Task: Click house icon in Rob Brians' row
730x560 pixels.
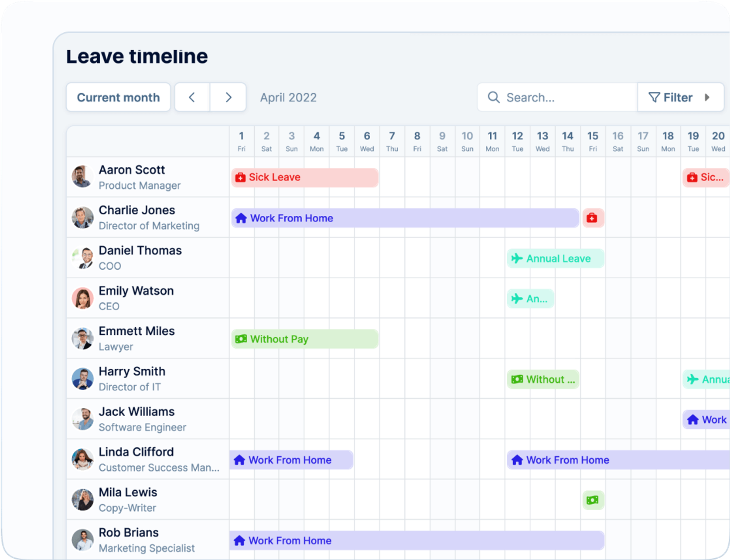Action: (x=239, y=540)
